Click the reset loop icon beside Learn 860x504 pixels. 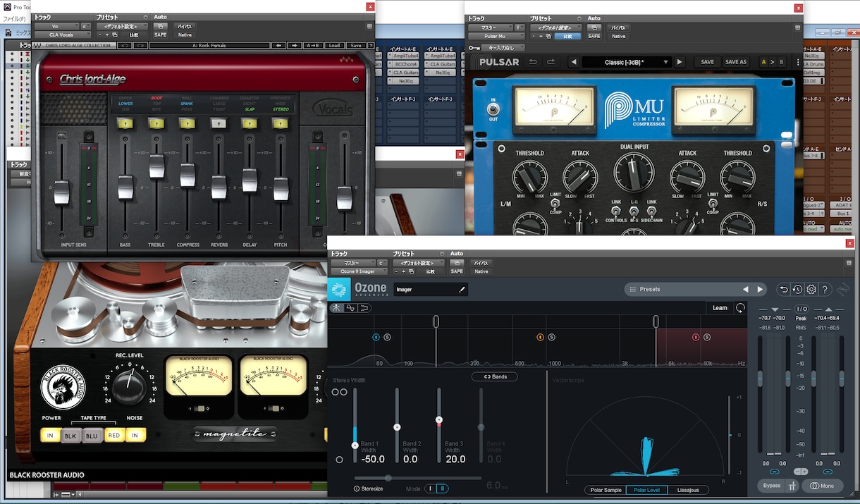tap(740, 308)
